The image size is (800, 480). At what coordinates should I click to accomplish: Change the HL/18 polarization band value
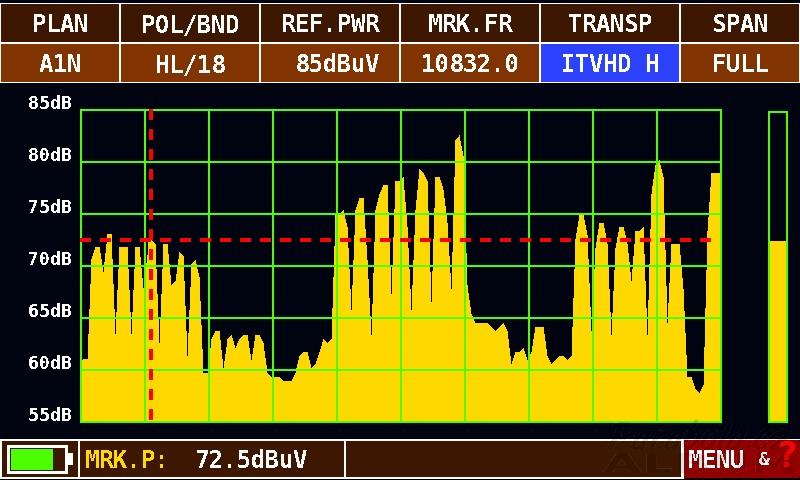point(190,63)
